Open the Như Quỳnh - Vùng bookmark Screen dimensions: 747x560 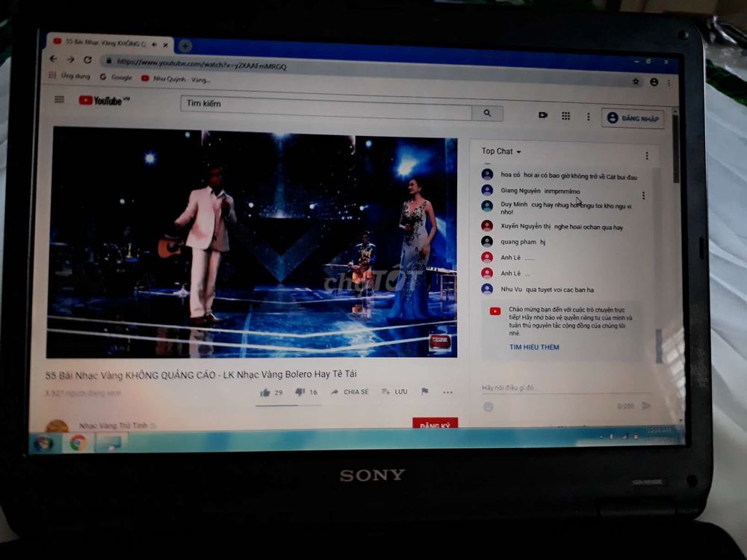point(176,78)
